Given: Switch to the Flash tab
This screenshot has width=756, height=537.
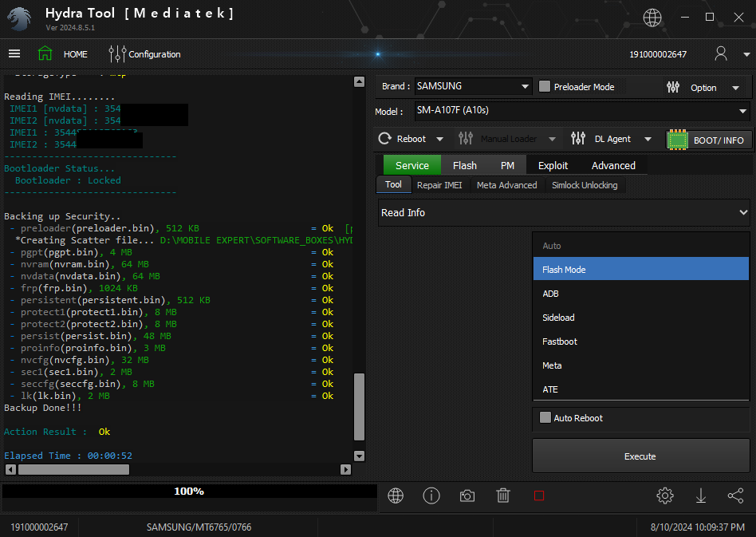Looking at the screenshot, I should coord(465,165).
